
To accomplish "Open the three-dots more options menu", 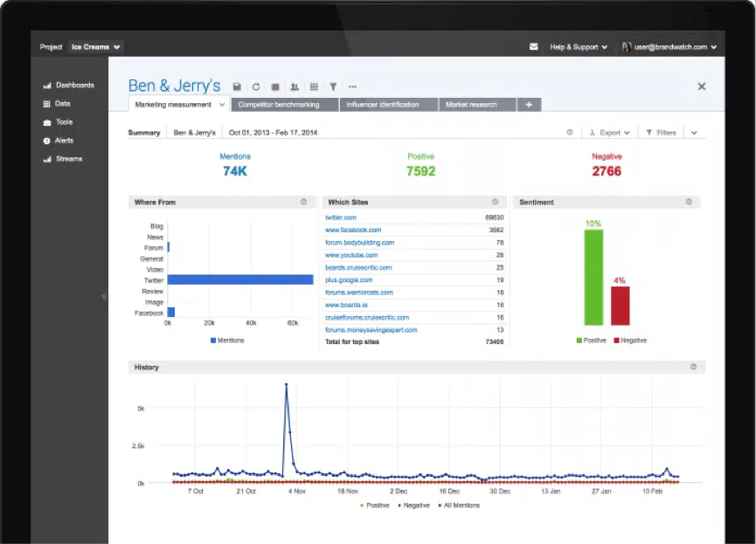I will 352,86.
